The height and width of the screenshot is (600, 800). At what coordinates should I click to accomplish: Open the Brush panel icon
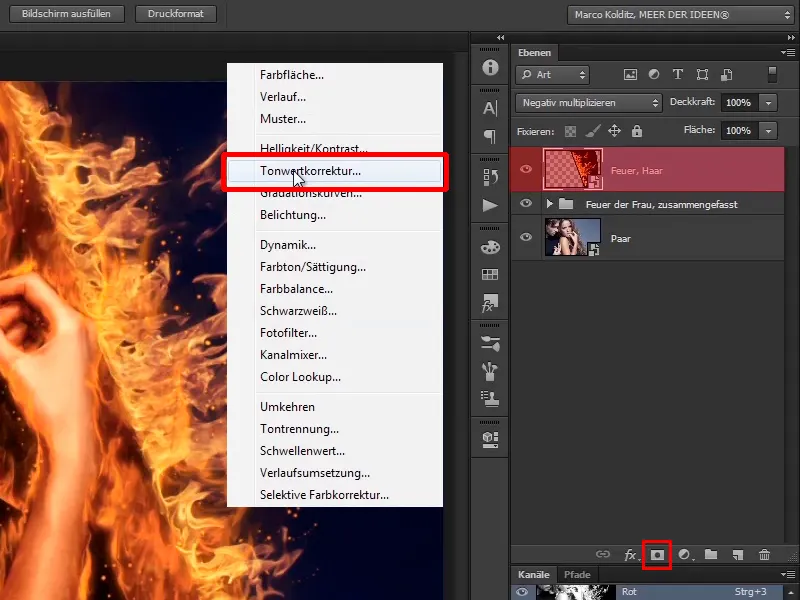[x=490, y=371]
